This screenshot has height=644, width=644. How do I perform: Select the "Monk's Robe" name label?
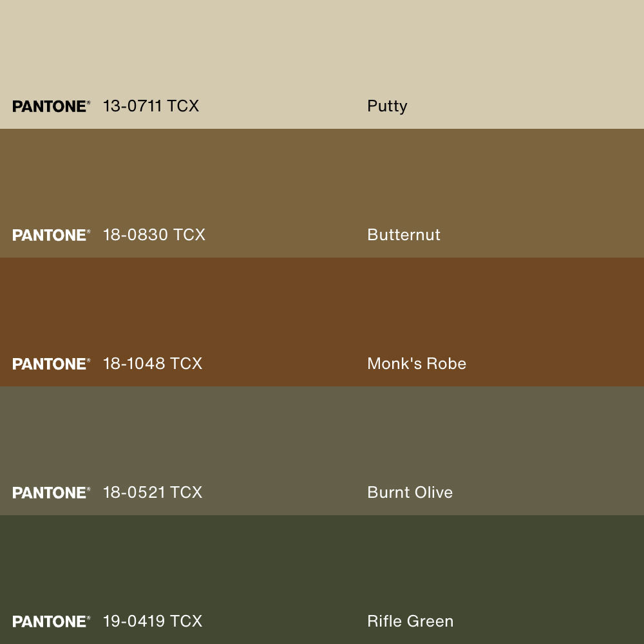[417, 364]
